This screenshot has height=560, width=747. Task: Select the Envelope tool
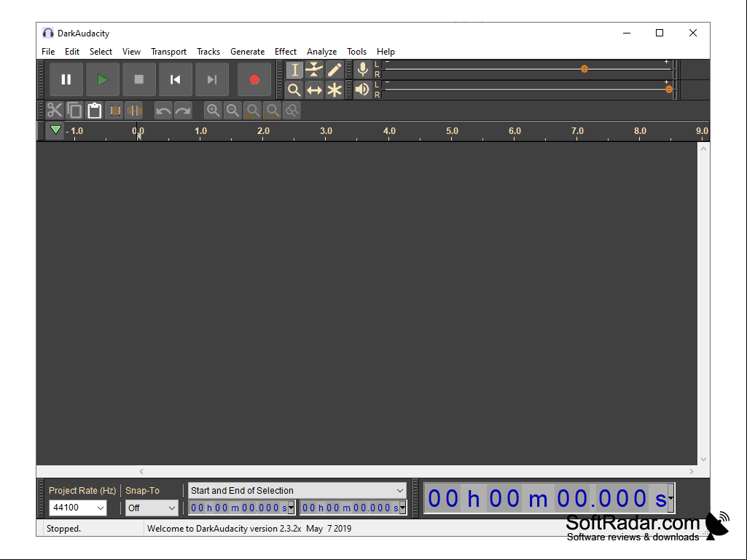[x=314, y=70]
